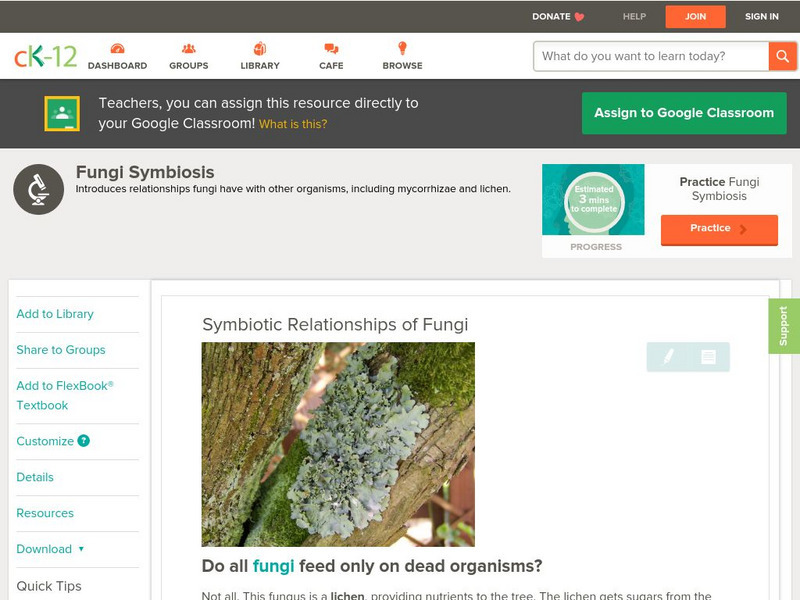Click Assign to Google Classroom button
Image resolution: width=800 pixels, height=600 pixels.
684,113
